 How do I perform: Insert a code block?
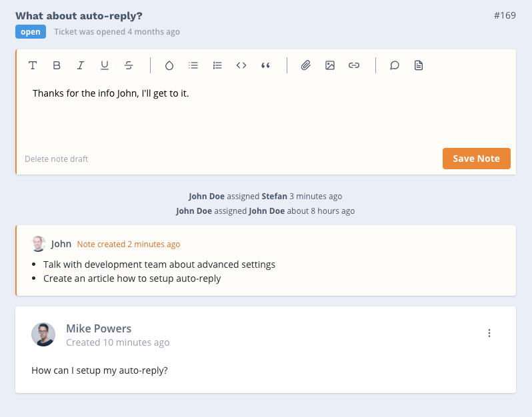tap(241, 65)
